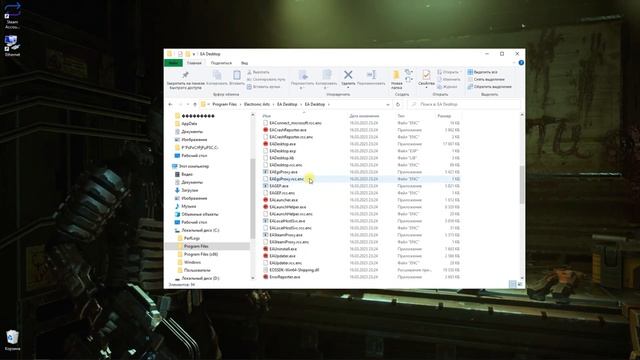Click the Paste shortcut (Вставить ярлык) item

(264, 87)
